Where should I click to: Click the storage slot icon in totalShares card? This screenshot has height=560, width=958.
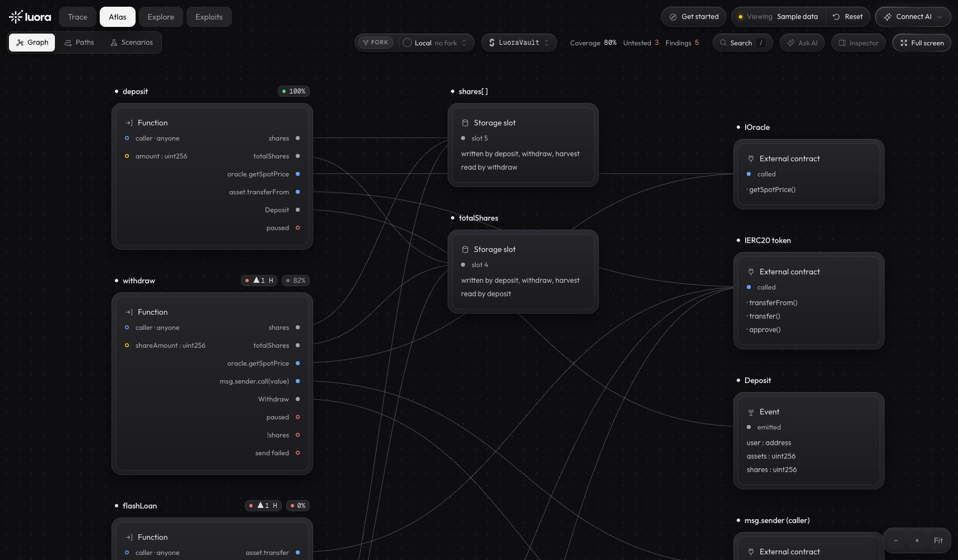click(x=465, y=249)
